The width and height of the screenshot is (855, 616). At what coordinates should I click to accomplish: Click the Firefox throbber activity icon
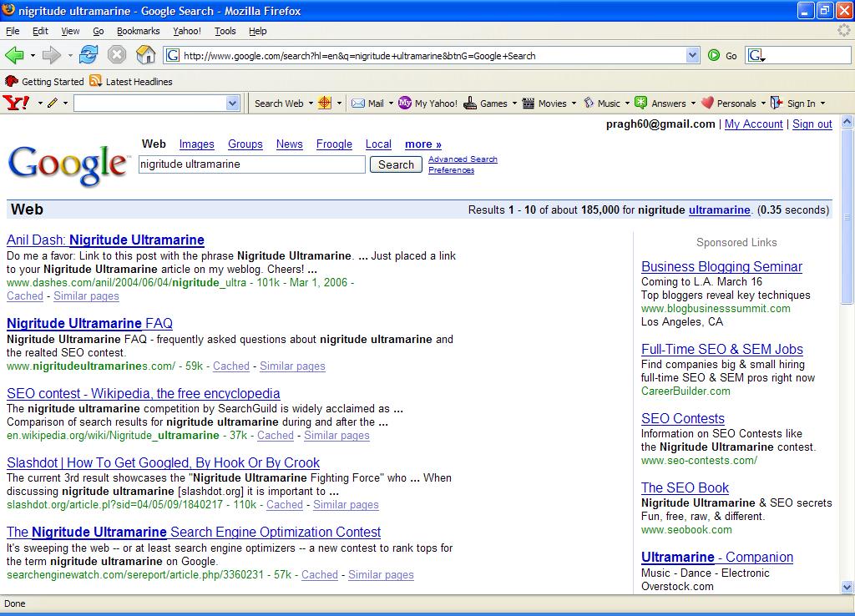tap(844, 31)
